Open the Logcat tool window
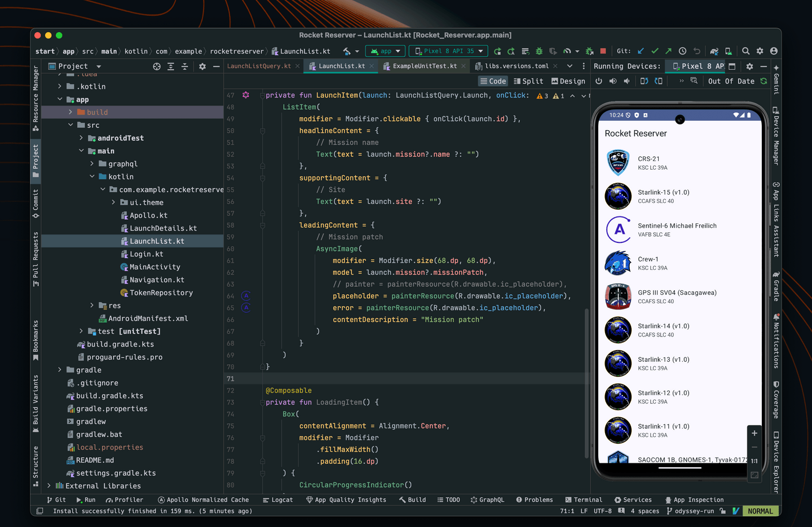Image resolution: width=812 pixels, height=527 pixels. pos(277,499)
